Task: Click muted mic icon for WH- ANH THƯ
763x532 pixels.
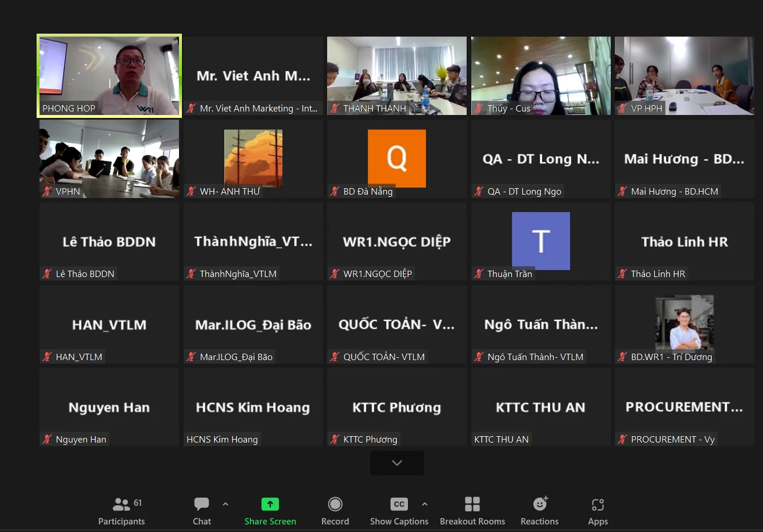Action: tap(191, 191)
